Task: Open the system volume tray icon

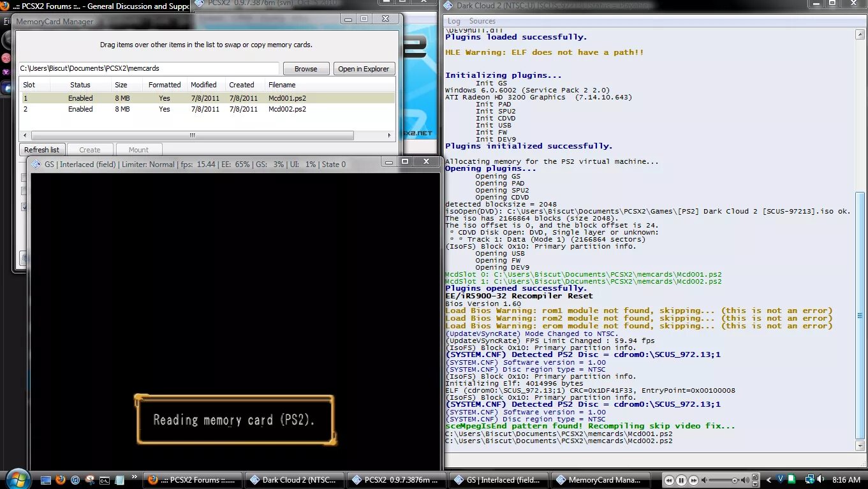Action: click(x=821, y=479)
